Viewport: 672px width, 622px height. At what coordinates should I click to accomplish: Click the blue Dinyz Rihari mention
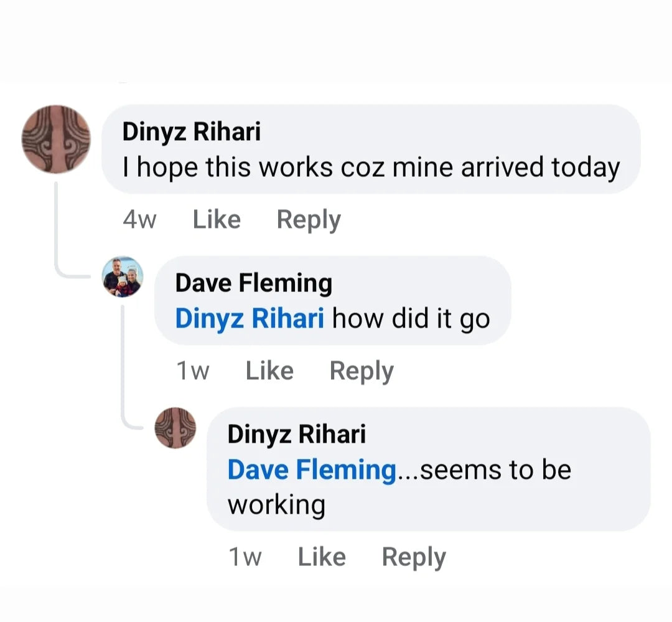(250, 319)
